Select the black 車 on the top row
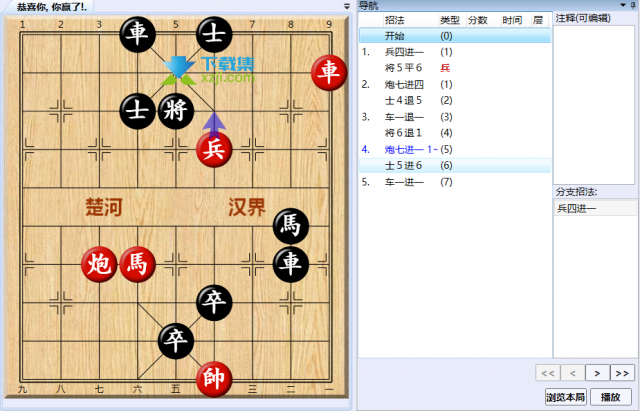This screenshot has width=640, height=411. coord(138,34)
